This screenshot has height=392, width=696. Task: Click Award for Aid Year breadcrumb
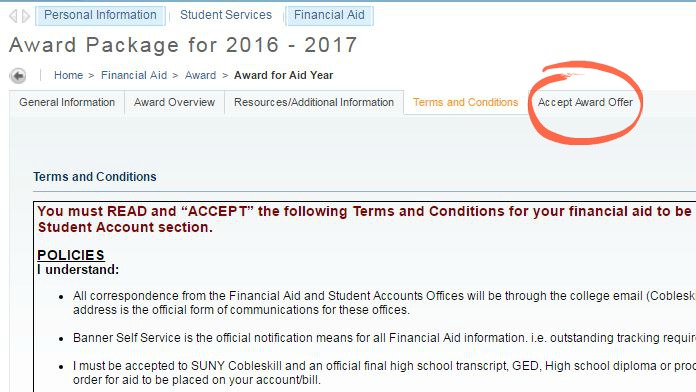(284, 75)
